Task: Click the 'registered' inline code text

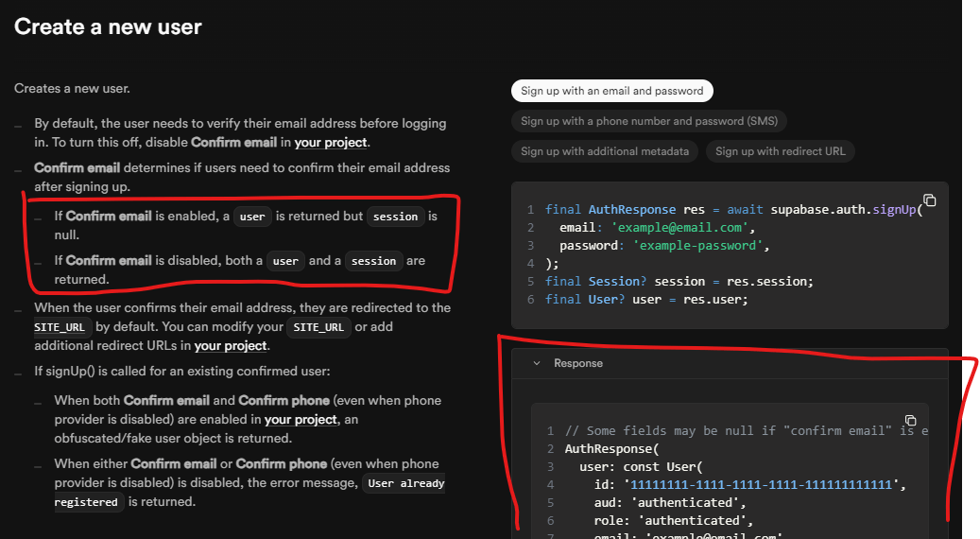Action: tap(87, 502)
